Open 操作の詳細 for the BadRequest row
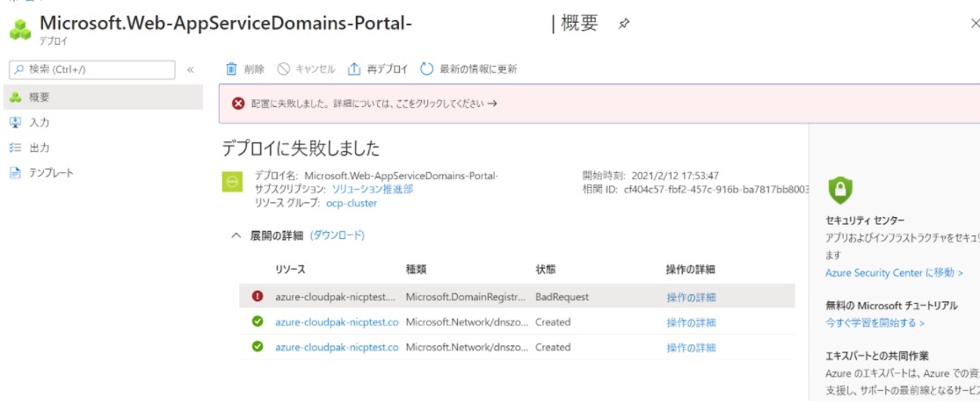 click(x=691, y=297)
